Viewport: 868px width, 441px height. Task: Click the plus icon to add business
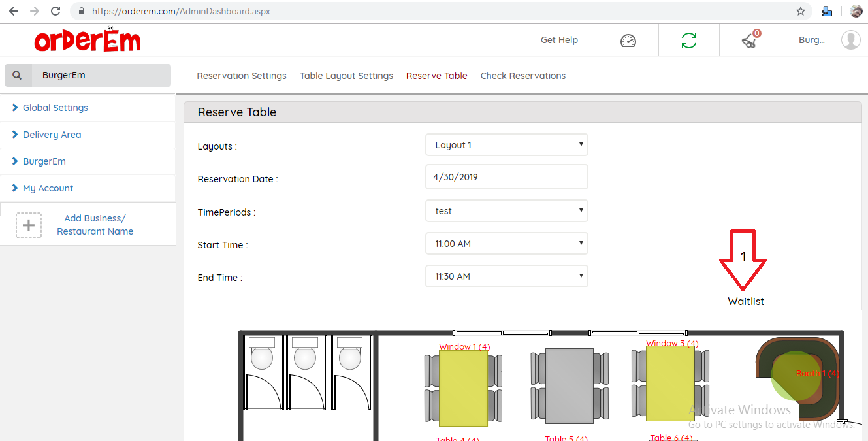pyautogui.click(x=29, y=225)
